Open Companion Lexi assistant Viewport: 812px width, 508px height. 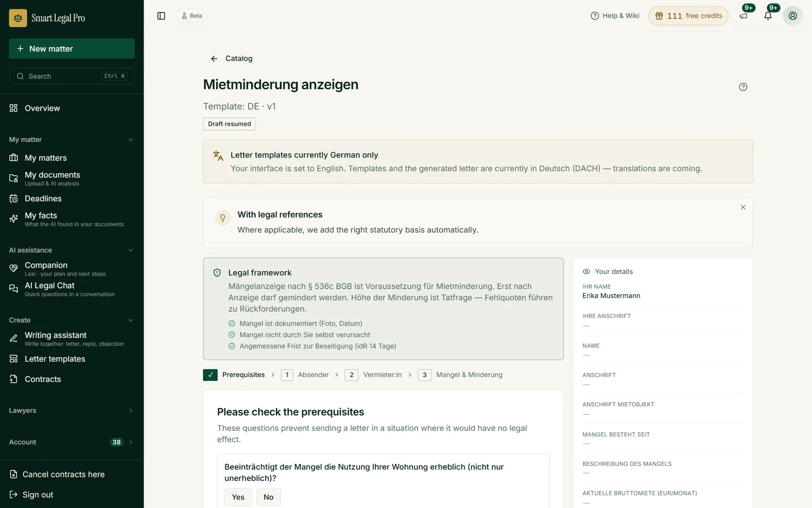click(x=72, y=269)
